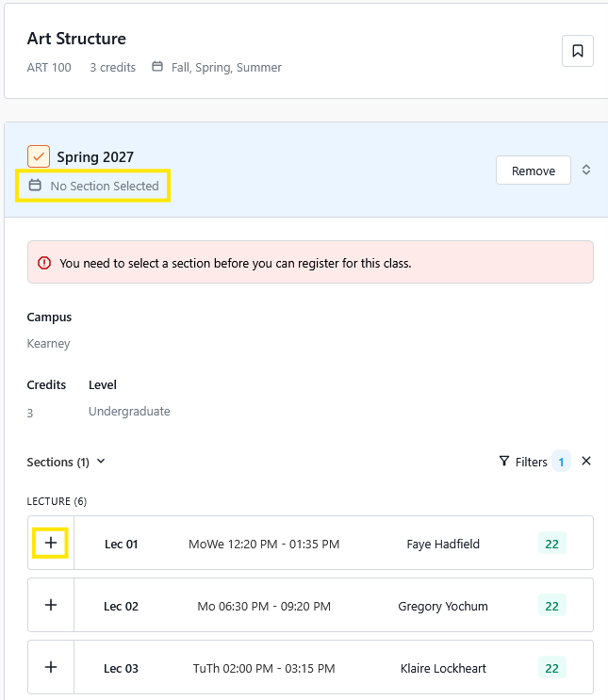Bookmark the Art Structure course
The image size is (608, 700).
click(x=577, y=51)
